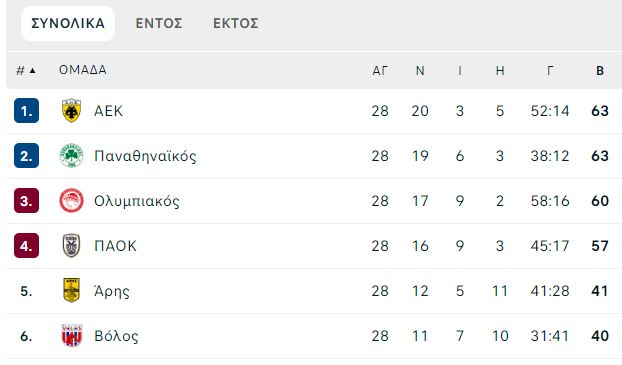Click the Olympiacos red crest icon

pyautogui.click(x=71, y=201)
